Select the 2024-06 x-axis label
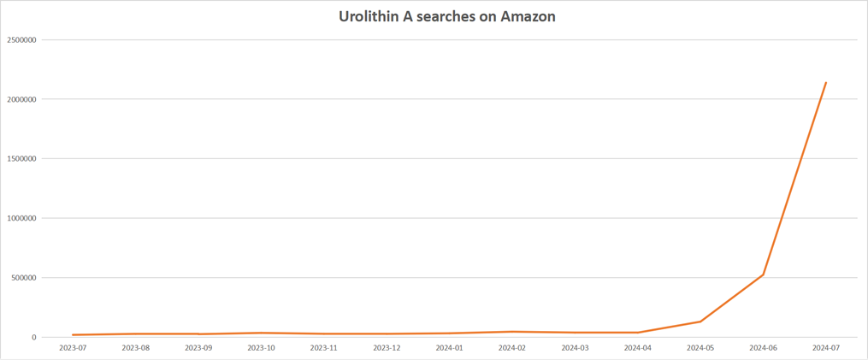 (x=763, y=348)
